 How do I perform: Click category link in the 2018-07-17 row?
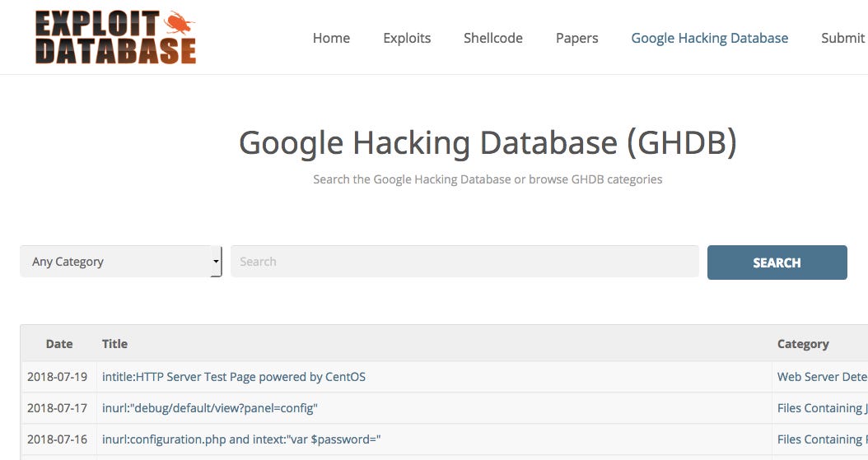tap(822, 408)
